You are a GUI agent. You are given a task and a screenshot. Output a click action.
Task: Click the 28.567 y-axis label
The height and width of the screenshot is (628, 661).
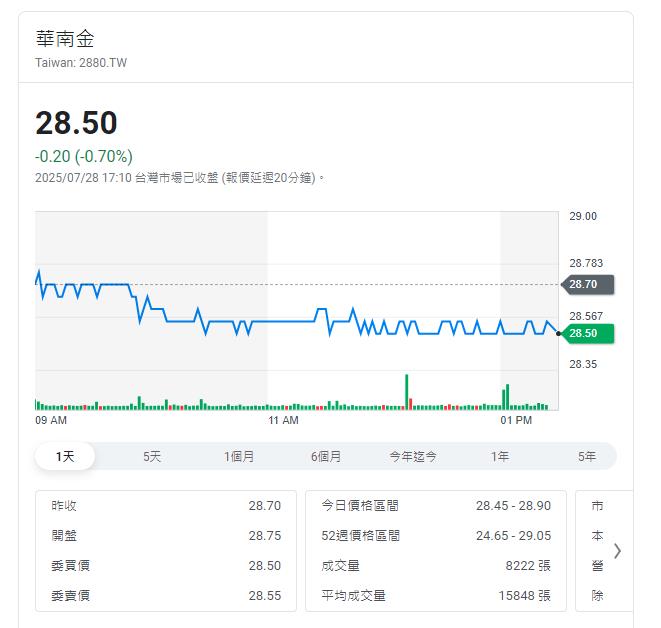(586, 316)
